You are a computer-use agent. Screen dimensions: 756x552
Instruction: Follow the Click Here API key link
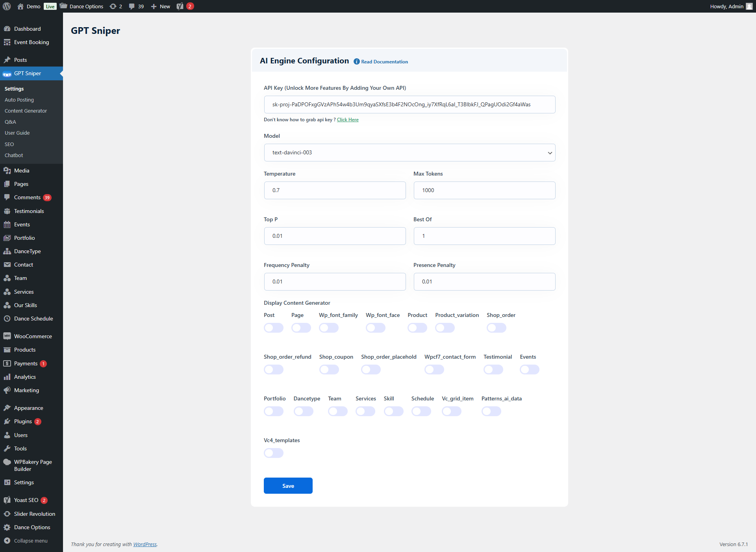(348, 120)
